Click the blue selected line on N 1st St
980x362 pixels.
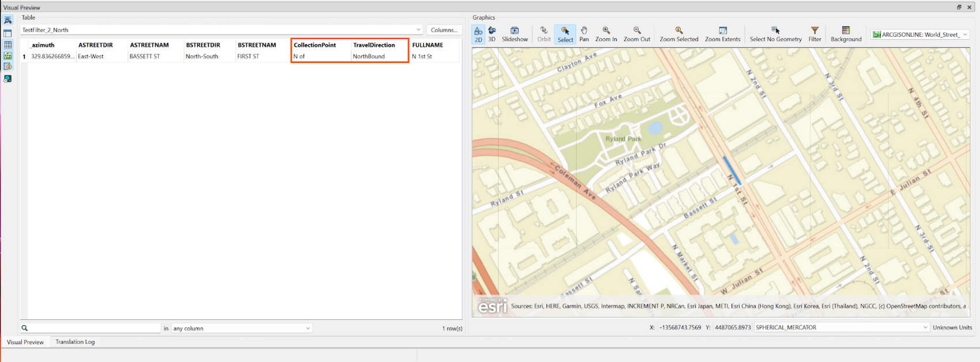pos(732,170)
